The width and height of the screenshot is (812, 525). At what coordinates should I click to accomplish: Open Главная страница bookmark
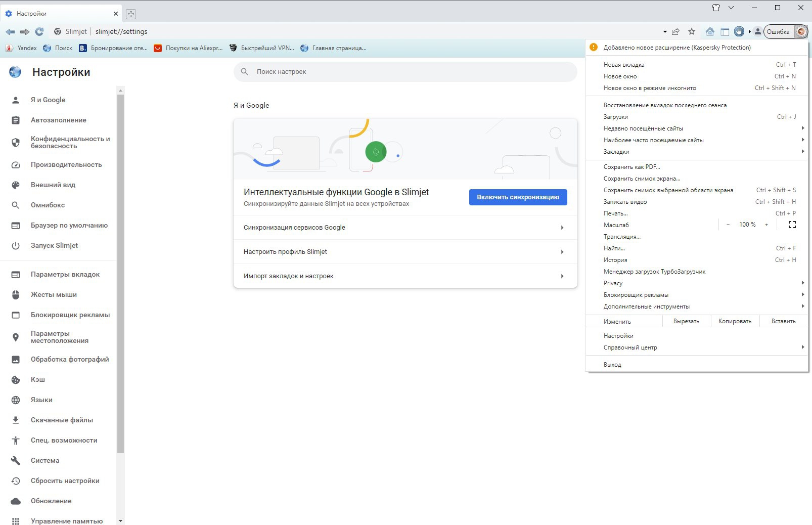pyautogui.click(x=333, y=48)
